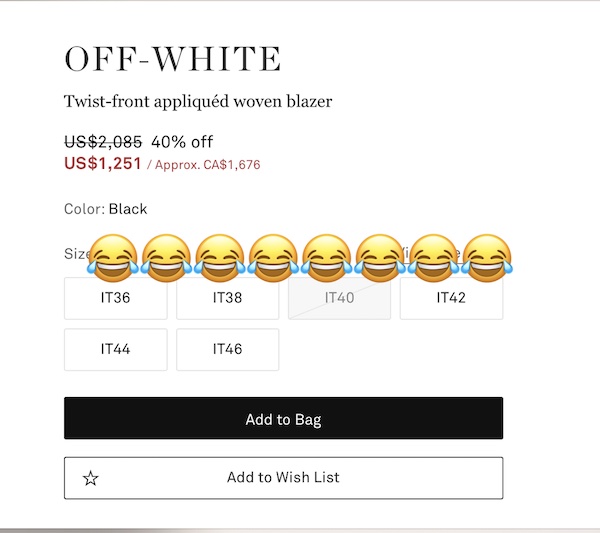Add to Wish List
Viewport: 600px width, 533px height.
point(284,478)
